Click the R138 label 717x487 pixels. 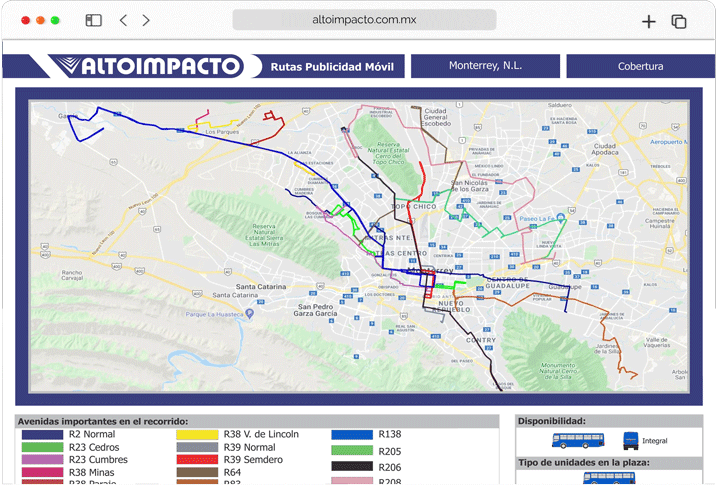[x=390, y=434]
